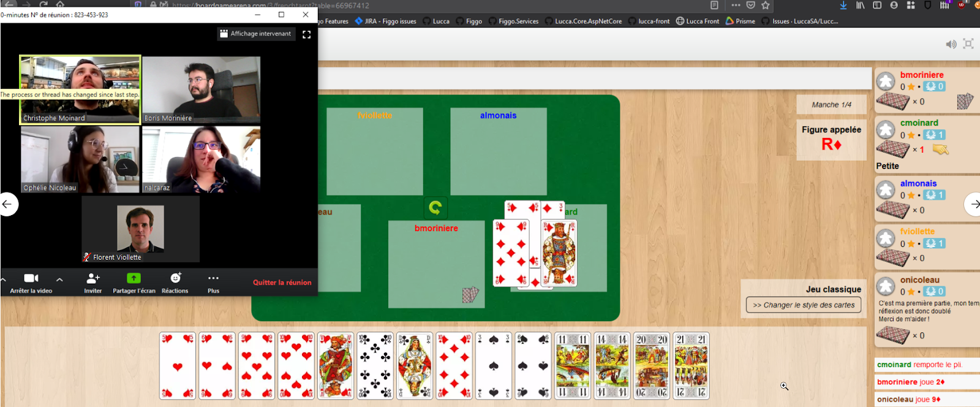The image size is (980, 407).
Task: Toggle the Firefox sidebar icon
Action: 877,5
